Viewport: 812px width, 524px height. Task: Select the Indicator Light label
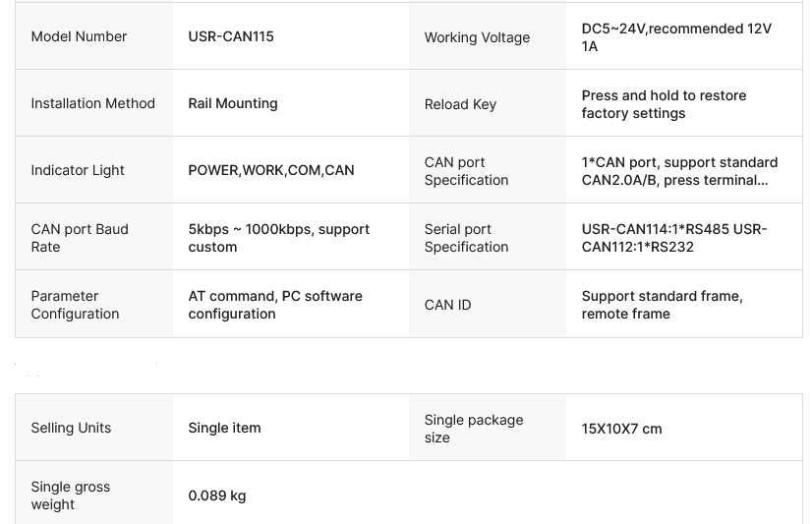click(78, 170)
